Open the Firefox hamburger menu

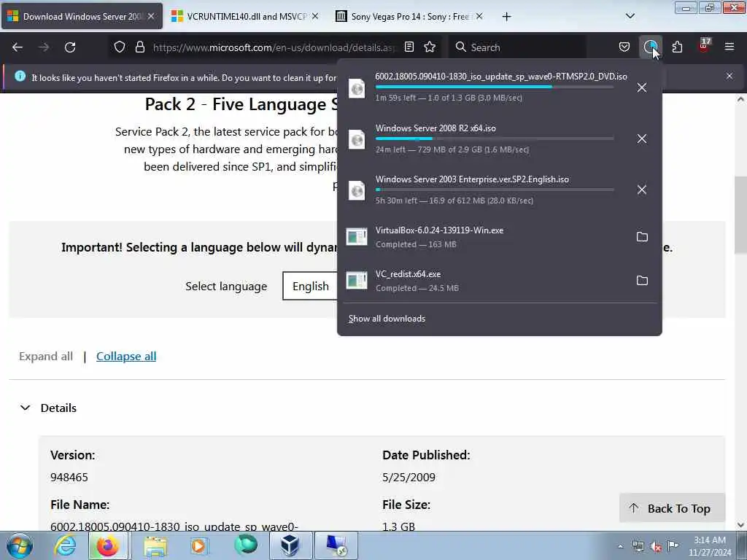(x=729, y=47)
